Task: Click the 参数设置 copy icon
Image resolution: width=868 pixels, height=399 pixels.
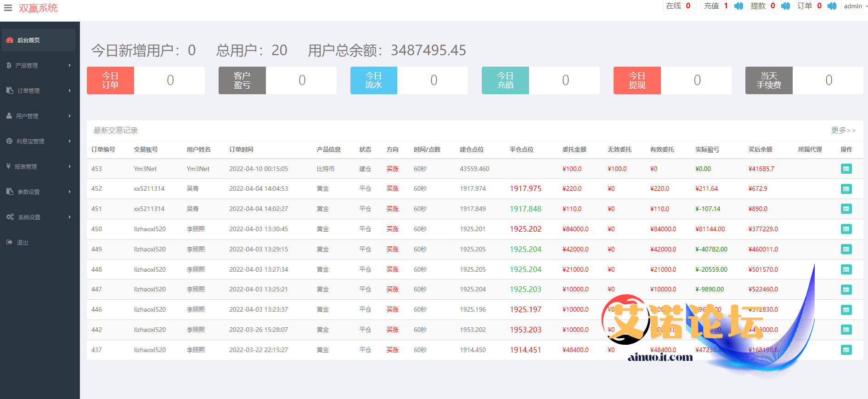Action: click(x=10, y=192)
